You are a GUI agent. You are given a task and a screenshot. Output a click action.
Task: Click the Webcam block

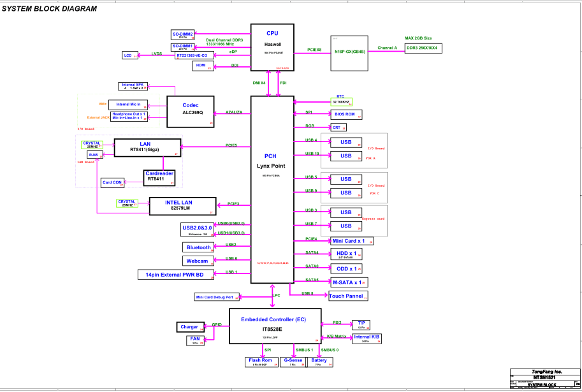(198, 261)
